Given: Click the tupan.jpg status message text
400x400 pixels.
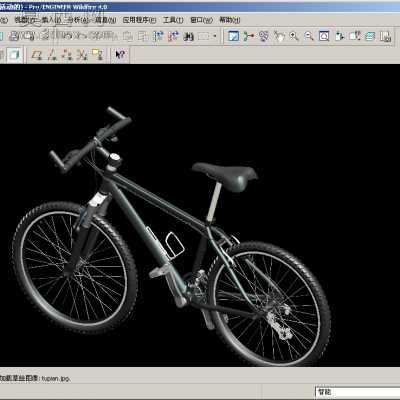Looking at the screenshot, I should (x=56, y=378).
